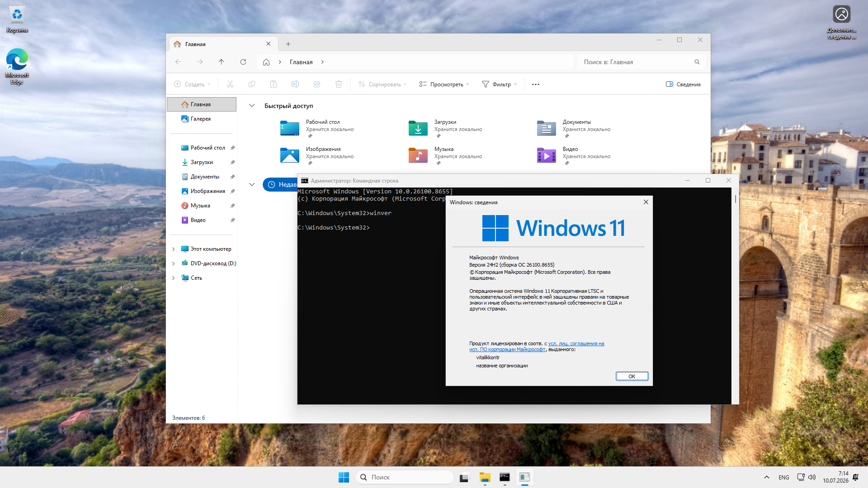
Task: Click the Windows Start button on taskbar
Action: 344,477
